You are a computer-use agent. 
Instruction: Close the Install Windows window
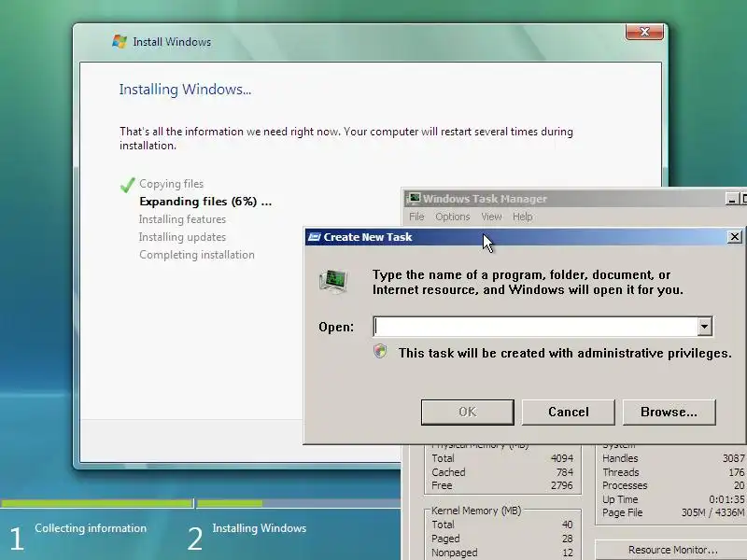click(x=644, y=32)
